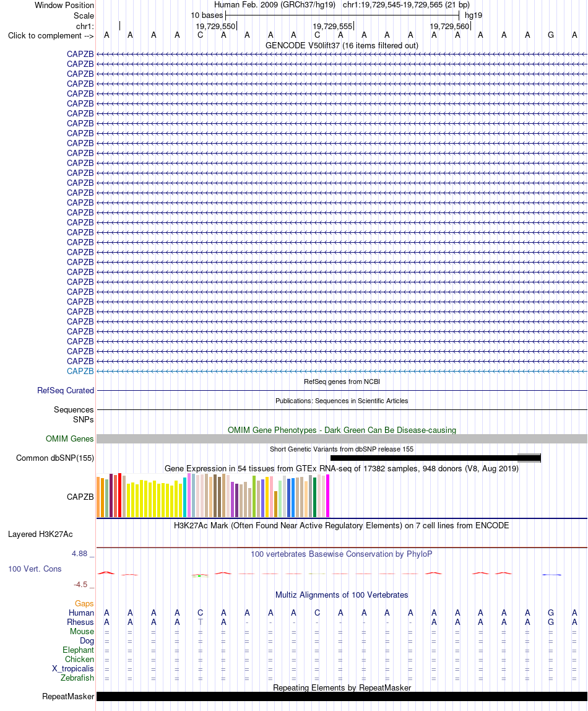Click the Sequences track label
The image size is (588, 711).
74,410
